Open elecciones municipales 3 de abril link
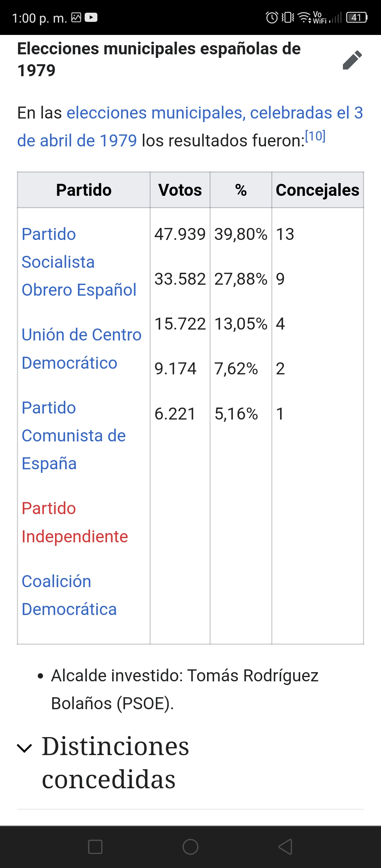 click(190, 127)
